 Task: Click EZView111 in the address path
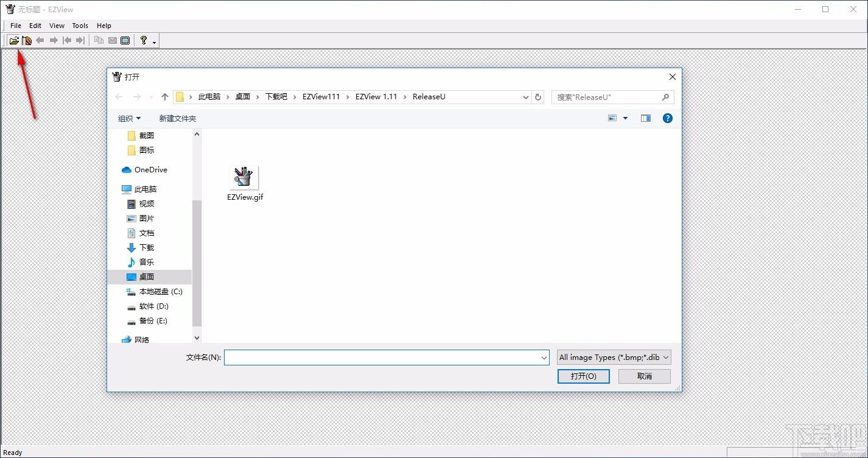tap(321, 97)
